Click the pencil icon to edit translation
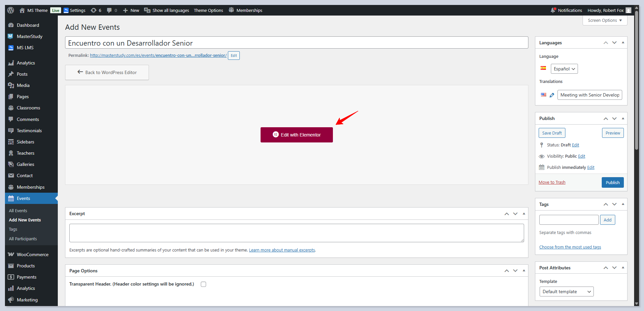Screen dimensions: 644x311 click(552, 95)
